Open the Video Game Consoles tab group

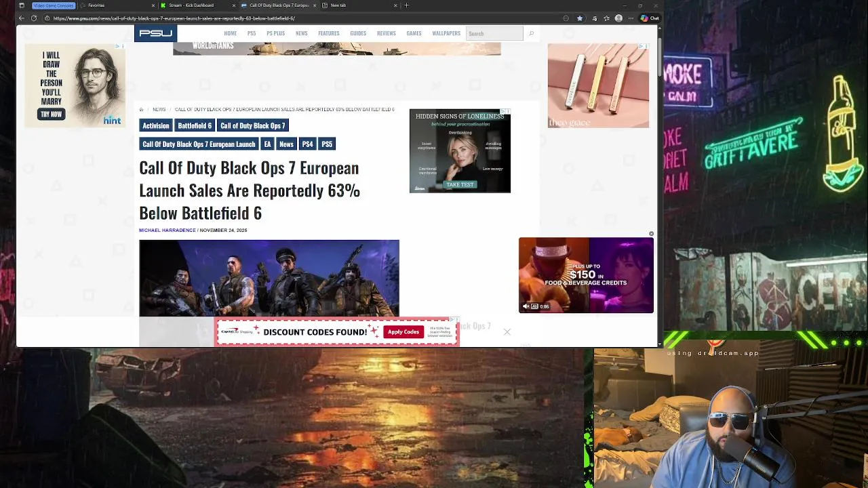[x=53, y=5]
